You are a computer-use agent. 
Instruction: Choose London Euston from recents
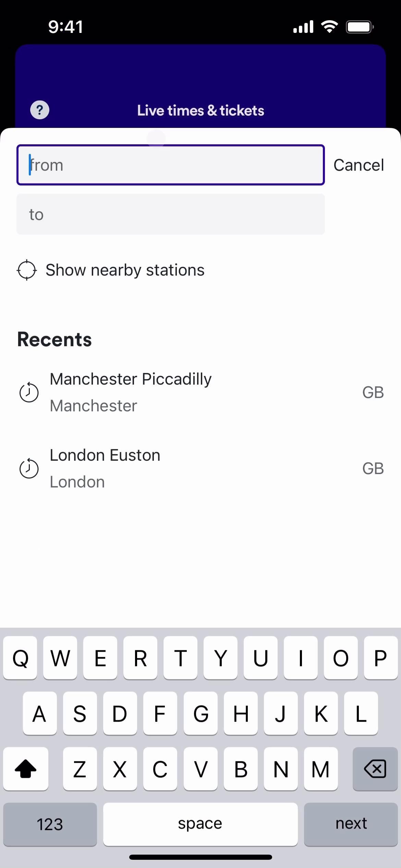click(105, 455)
